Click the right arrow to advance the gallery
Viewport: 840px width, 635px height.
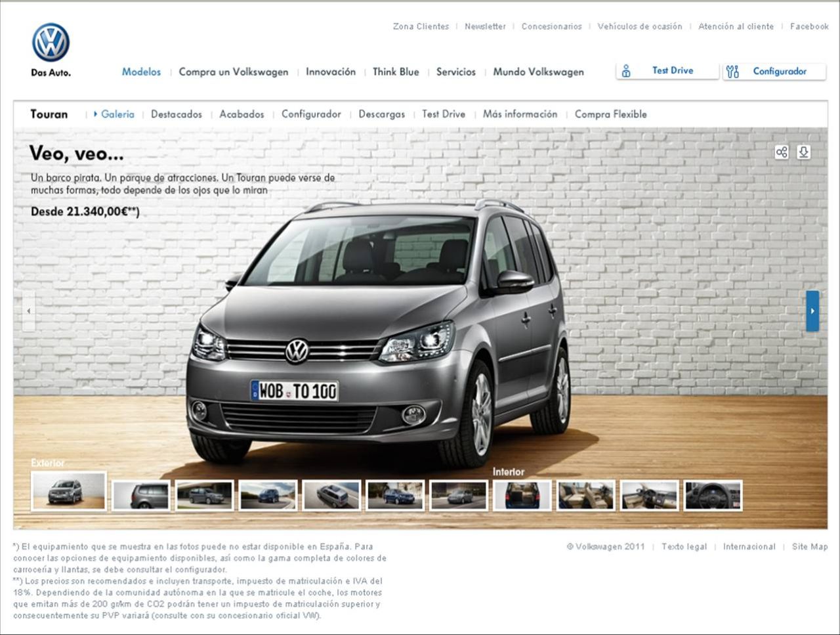tap(812, 311)
